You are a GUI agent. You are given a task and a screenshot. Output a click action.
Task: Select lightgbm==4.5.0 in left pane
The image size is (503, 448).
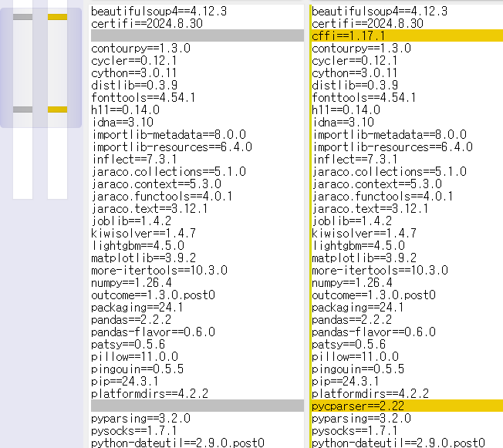click(138, 245)
